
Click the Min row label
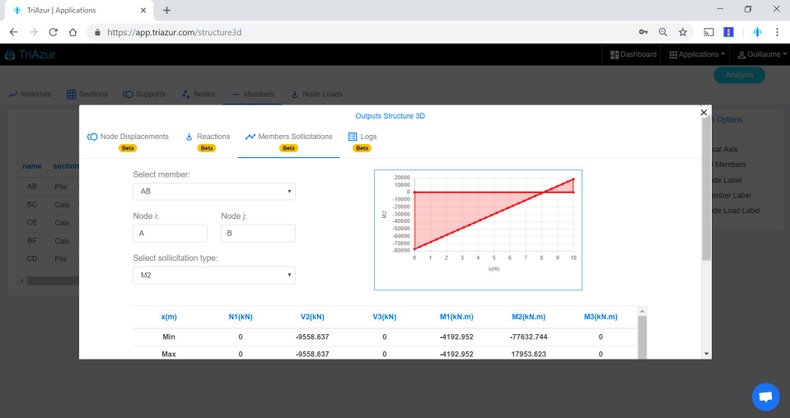pyautogui.click(x=169, y=337)
